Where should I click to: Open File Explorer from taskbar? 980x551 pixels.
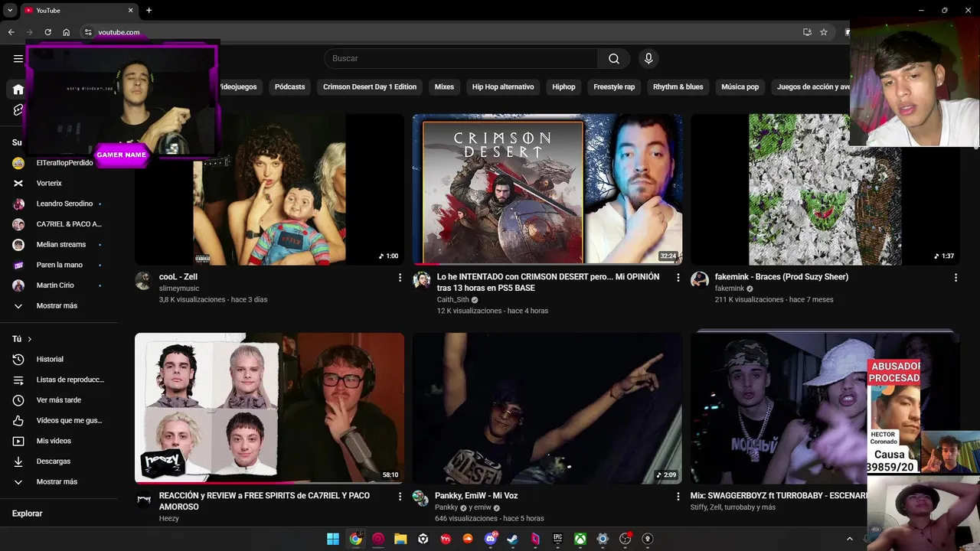click(400, 539)
